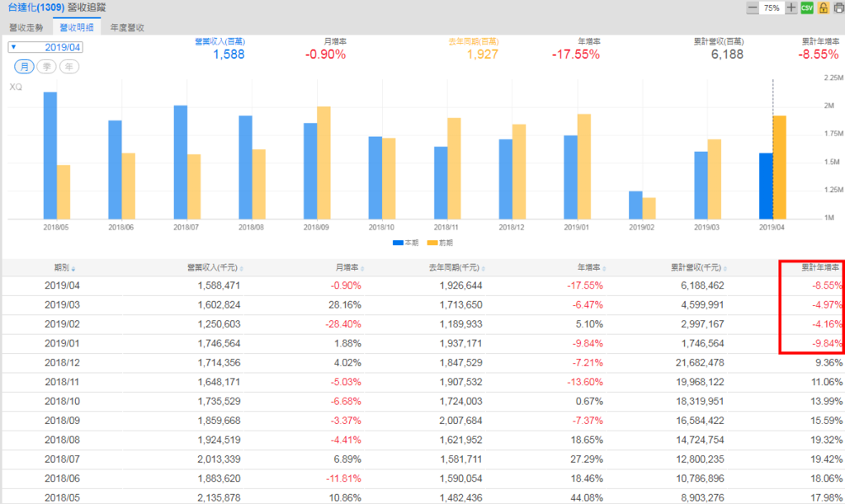Toggle the 本期 blue legend swatch
This screenshot has width=845, height=504.
point(398,243)
